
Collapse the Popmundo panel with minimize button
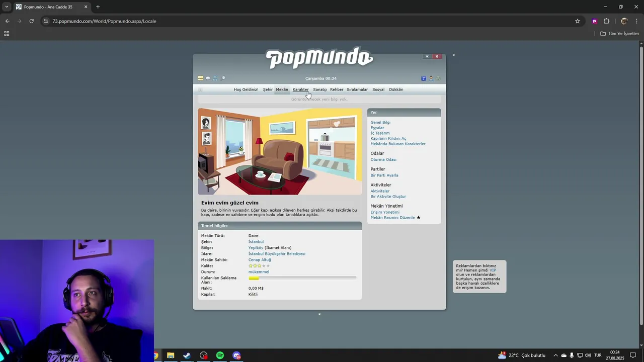427,56
